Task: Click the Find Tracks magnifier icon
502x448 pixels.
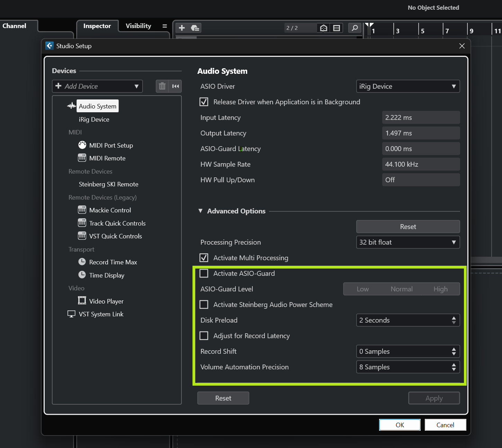Action: coord(355,28)
